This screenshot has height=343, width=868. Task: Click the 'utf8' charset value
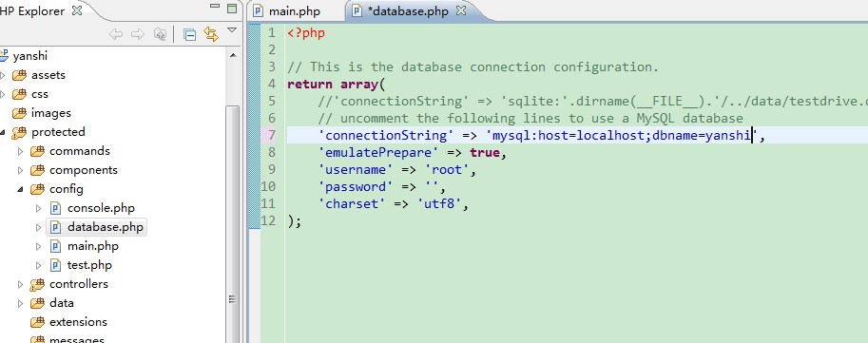[438, 204]
